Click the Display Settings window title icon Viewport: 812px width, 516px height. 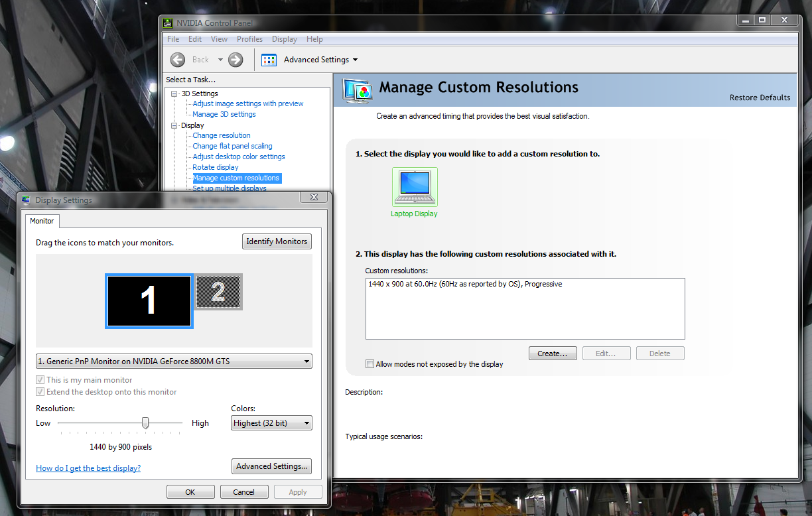[26, 200]
